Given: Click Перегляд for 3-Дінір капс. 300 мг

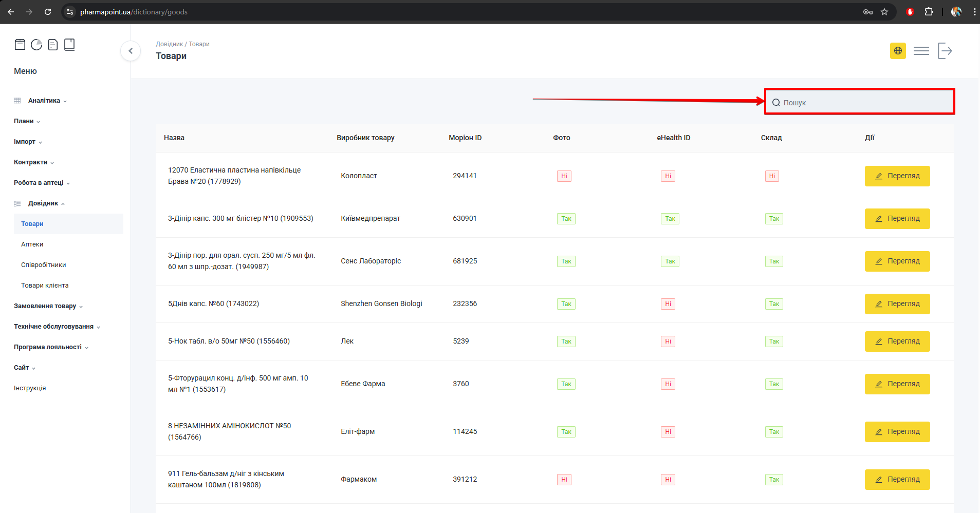Looking at the screenshot, I should click(897, 219).
